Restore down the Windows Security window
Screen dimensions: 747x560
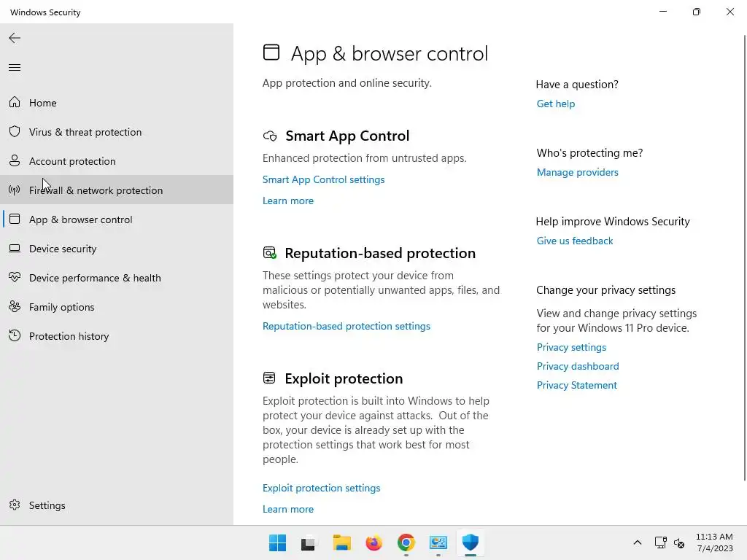click(x=696, y=12)
